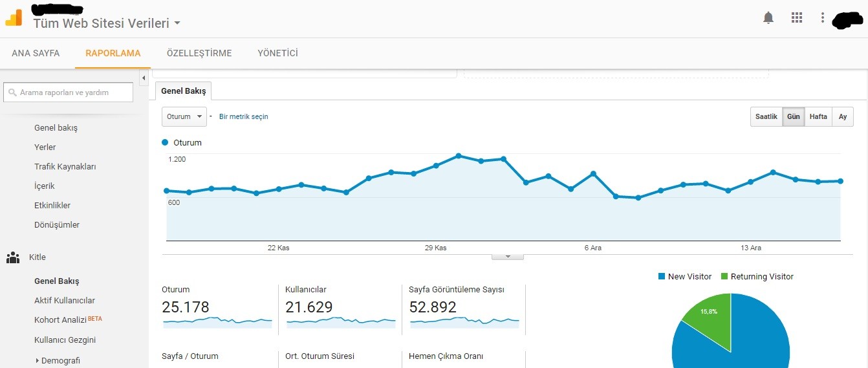This screenshot has height=368, width=868.
Task: Click the Kitle audience people icon
Action: 13,257
